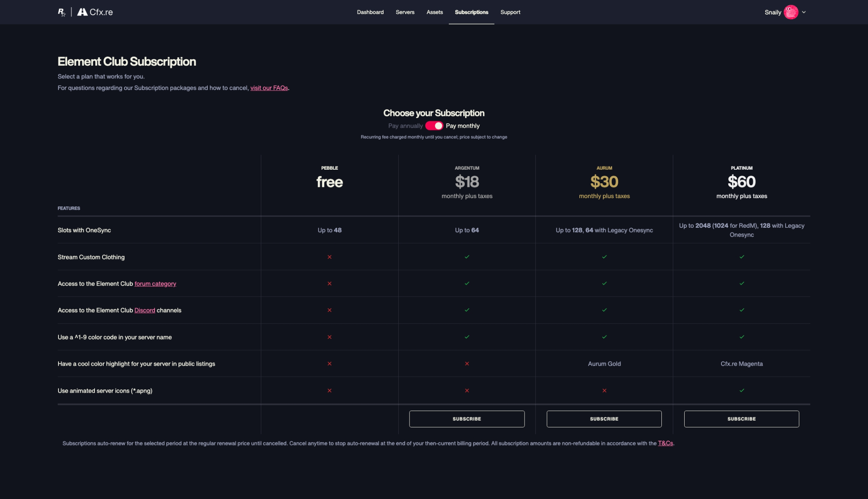Image resolution: width=868 pixels, height=499 pixels.
Task: Subscribe to the Aurum plan
Action: (604, 419)
